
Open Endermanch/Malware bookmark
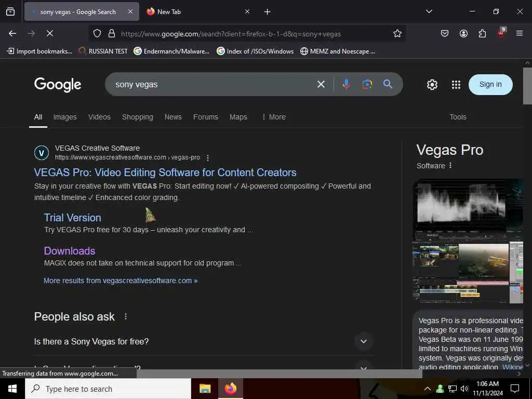pyautogui.click(x=171, y=51)
